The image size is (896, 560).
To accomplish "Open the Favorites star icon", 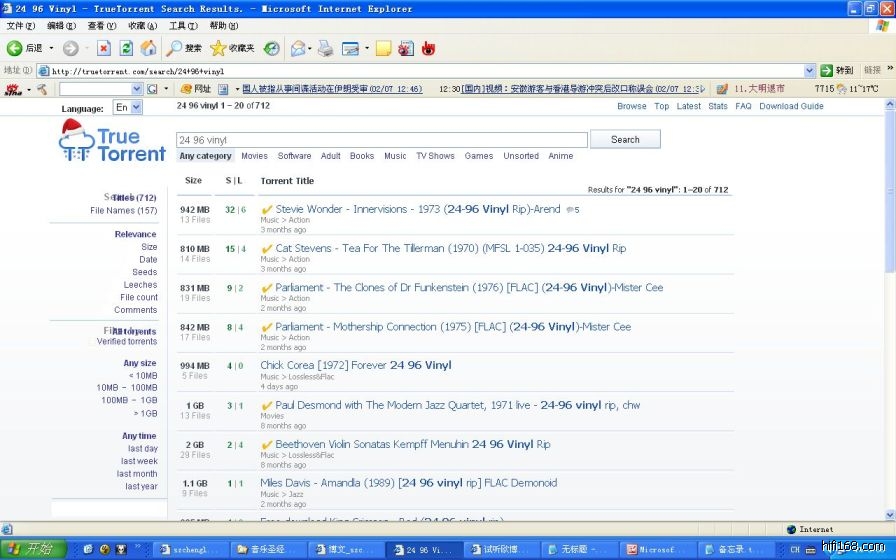I will pos(218,49).
